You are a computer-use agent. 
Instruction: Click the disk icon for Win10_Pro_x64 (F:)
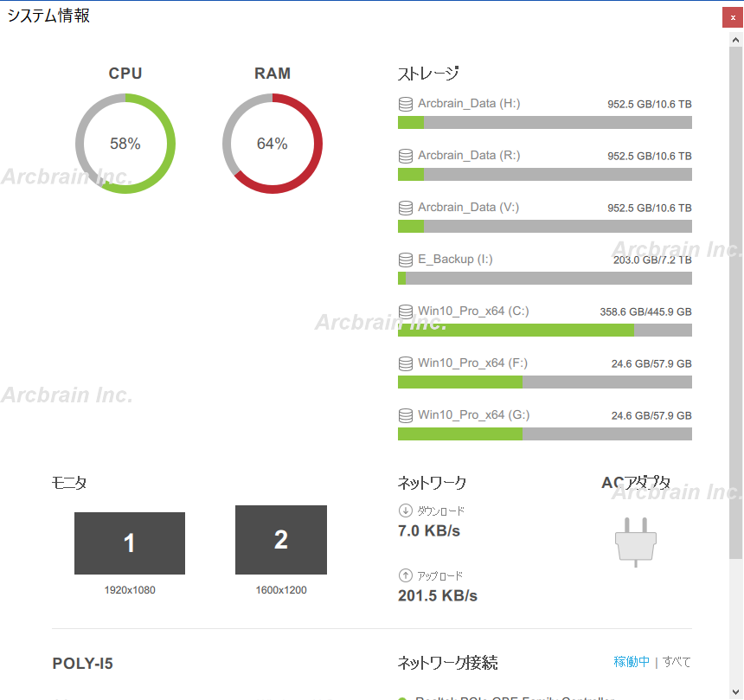405,364
